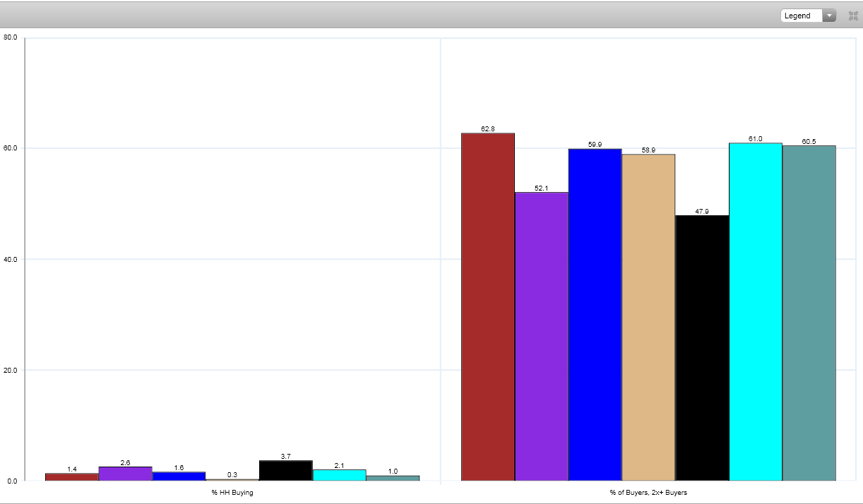The height and width of the screenshot is (504, 863).
Task: Select the cyan 2.1 bar
Action: pyautogui.click(x=339, y=475)
